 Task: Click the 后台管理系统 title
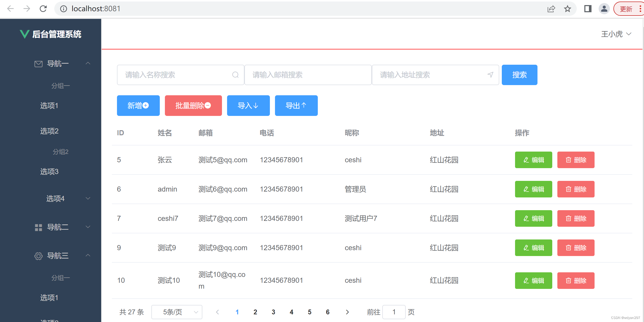pos(57,34)
